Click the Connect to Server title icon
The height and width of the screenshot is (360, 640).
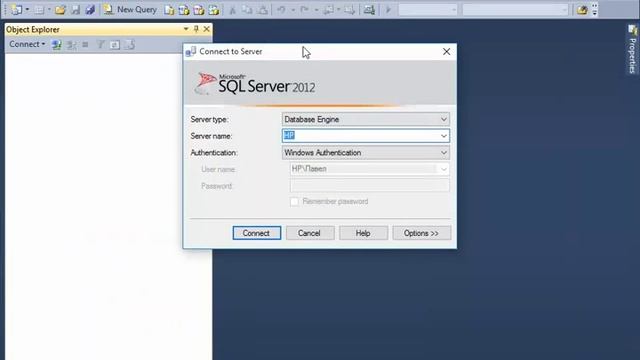point(191,51)
